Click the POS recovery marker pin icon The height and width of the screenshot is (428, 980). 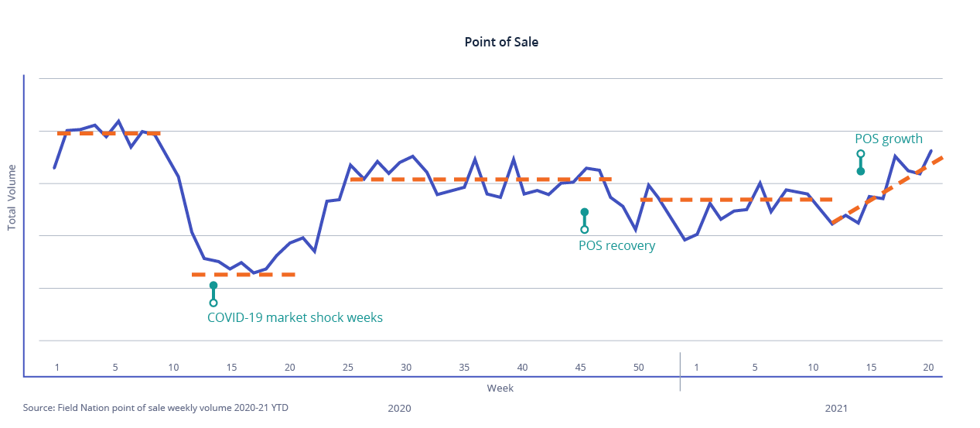(584, 221)
